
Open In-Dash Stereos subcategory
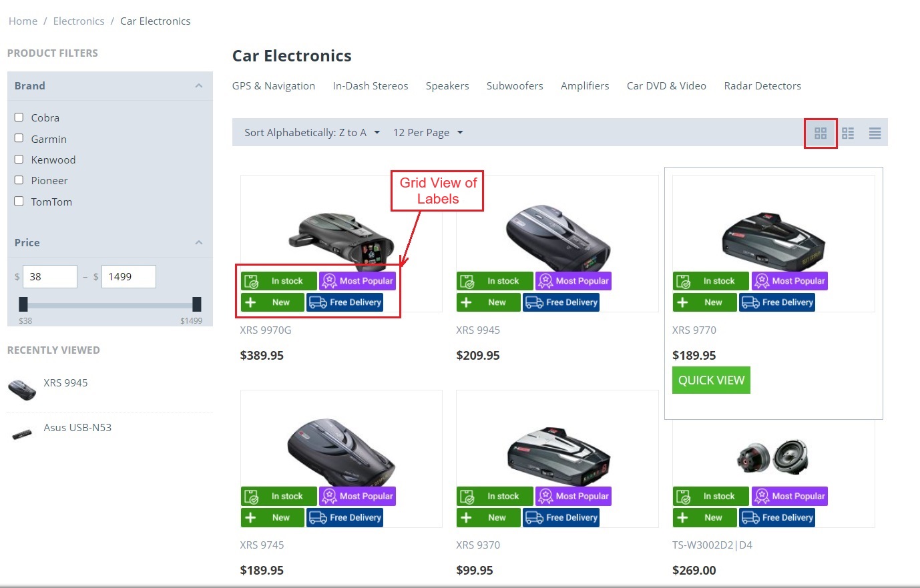point(371,86)
